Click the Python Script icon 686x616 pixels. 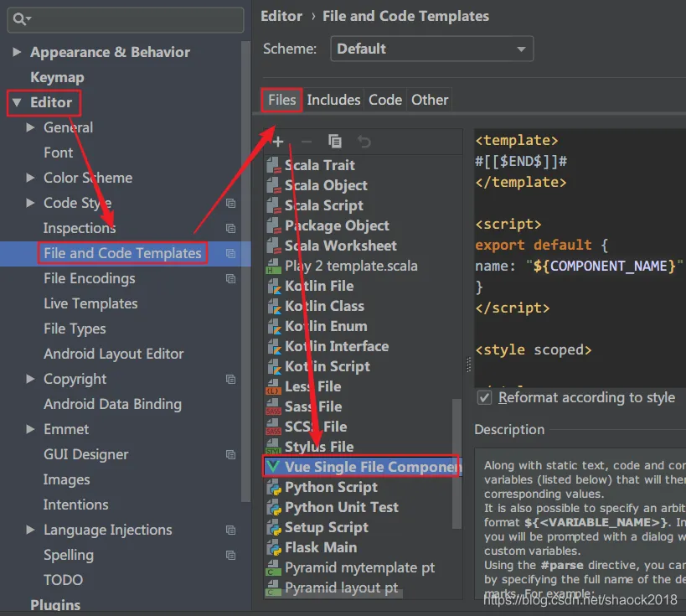point(274,487)
